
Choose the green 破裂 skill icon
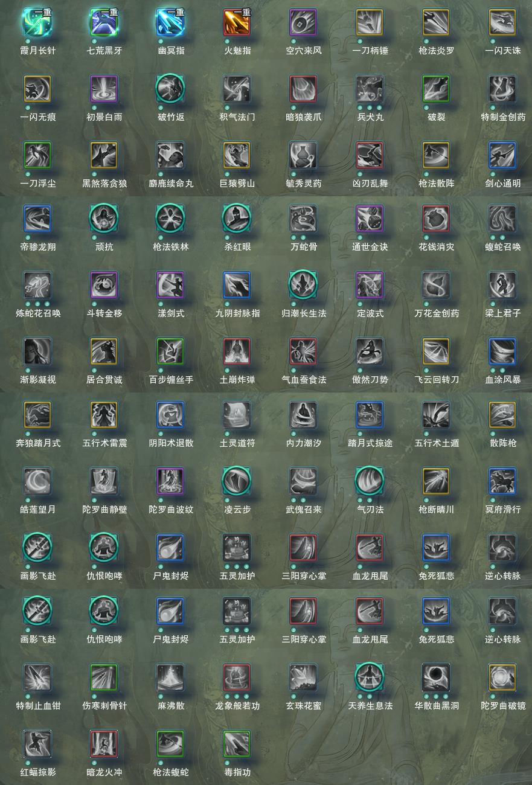pos(436,89)
